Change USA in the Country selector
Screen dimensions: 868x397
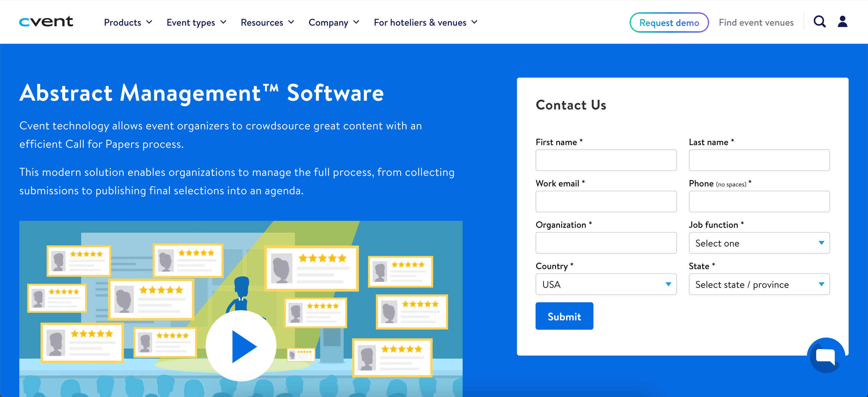click(x=605, y=284)
